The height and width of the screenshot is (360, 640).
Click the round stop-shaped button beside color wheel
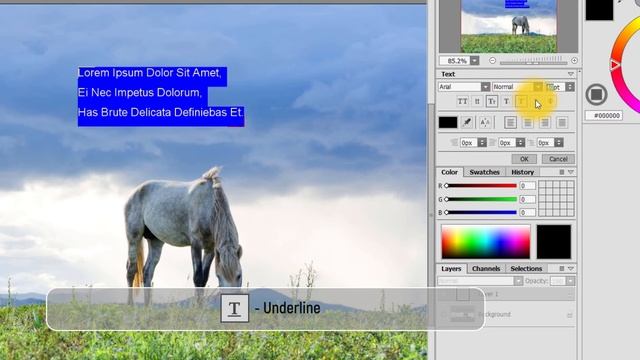[596, 94]
